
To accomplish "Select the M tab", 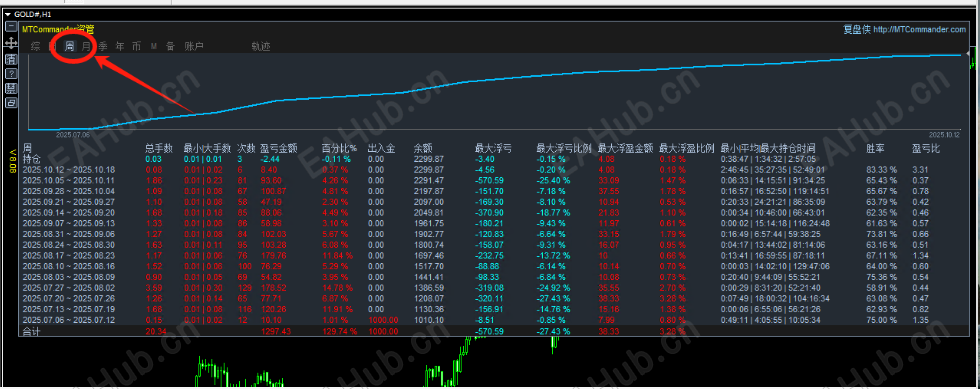I will pos(154,47).
